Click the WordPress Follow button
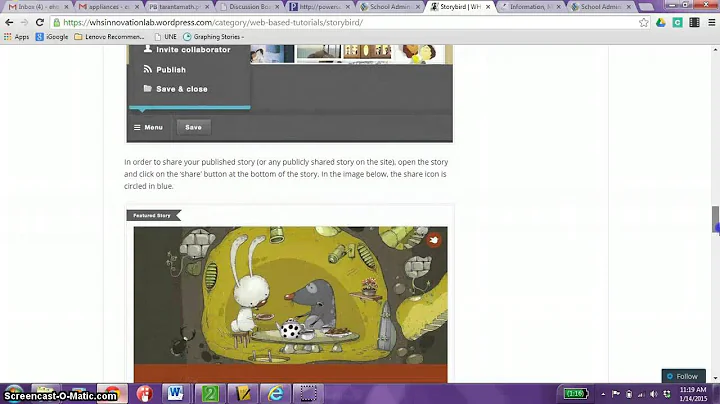 (683, 376)
